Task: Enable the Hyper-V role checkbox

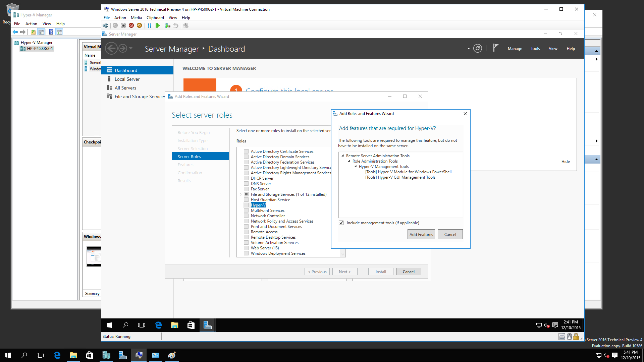Action: point(246,205)
